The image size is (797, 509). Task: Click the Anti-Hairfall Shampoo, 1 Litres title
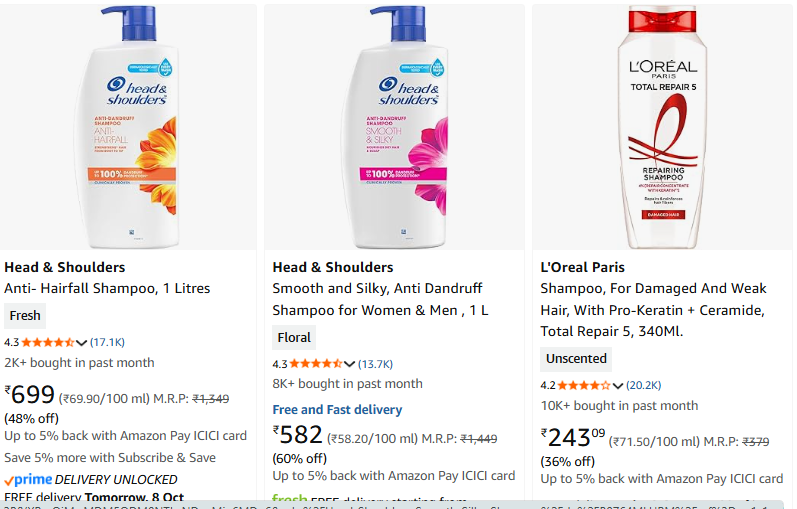coord(107,288)
